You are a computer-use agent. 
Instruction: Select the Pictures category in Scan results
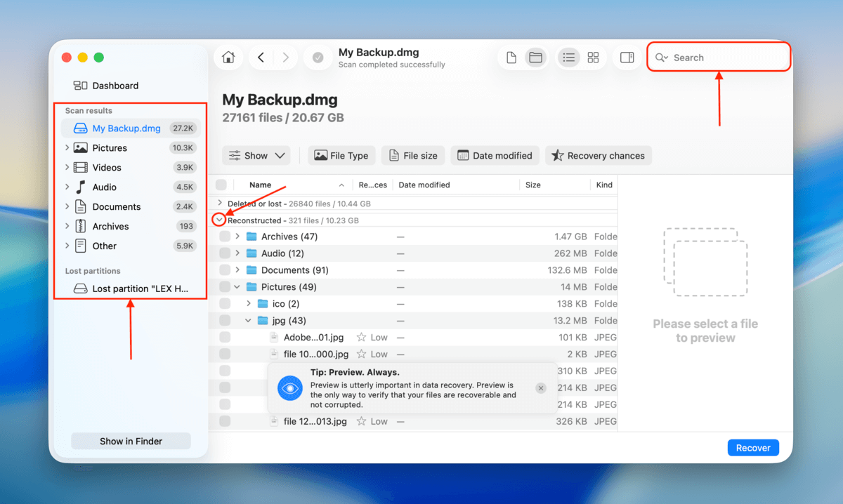point(109,147)
